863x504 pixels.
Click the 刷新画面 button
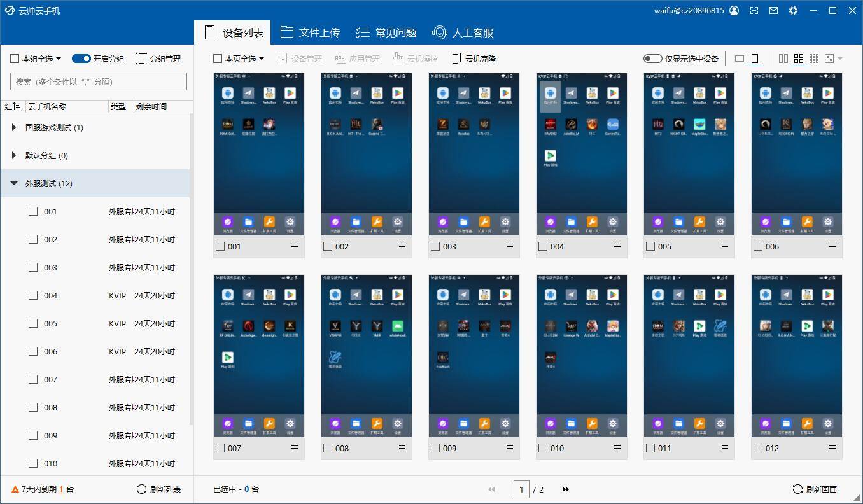click(x=814, y=489)
